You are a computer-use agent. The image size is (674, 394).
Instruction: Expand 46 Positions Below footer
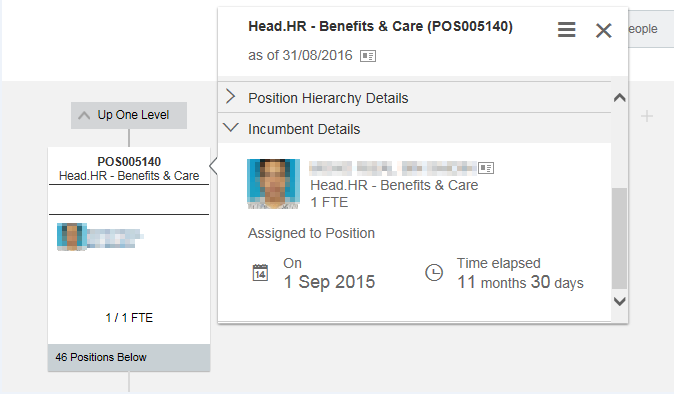[129, 357]
